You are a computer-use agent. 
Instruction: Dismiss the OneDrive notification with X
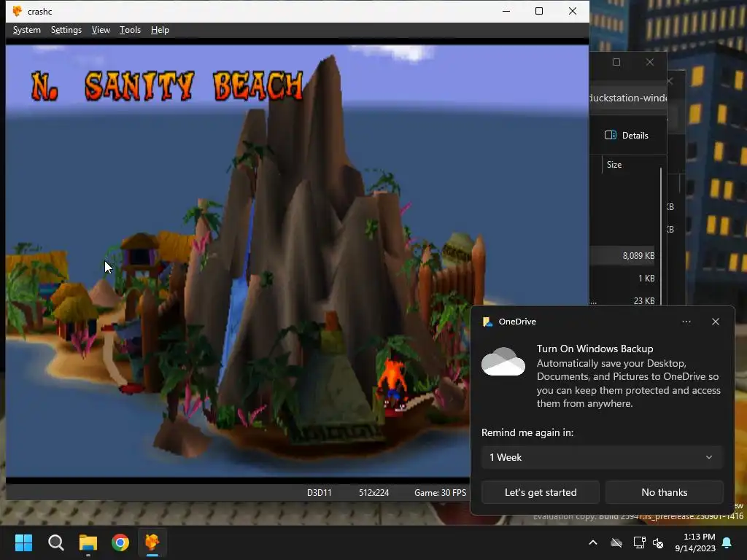[x=715, y=322]
